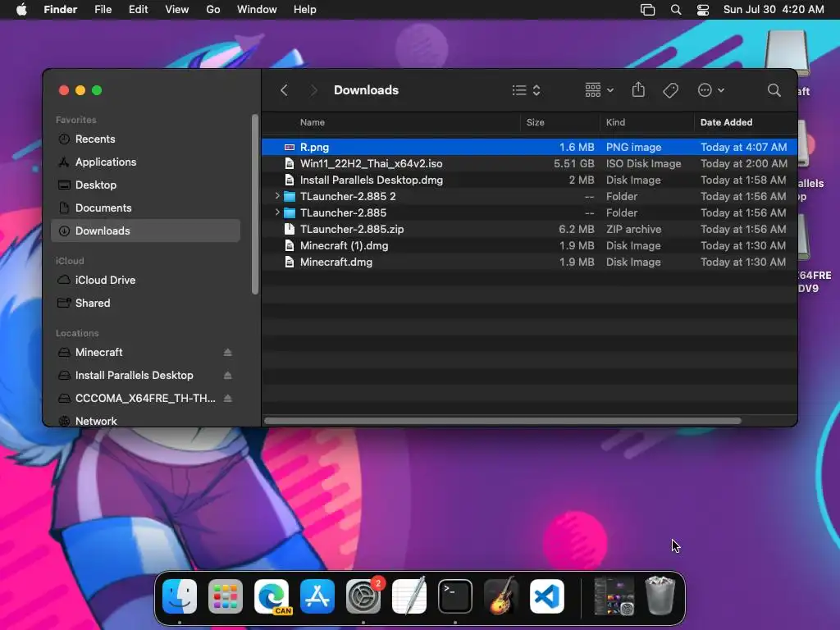Launch GarageBand from the Dock
Image resolution: width=840 pixels, height=630 pixels.
[x=501, y=596]
